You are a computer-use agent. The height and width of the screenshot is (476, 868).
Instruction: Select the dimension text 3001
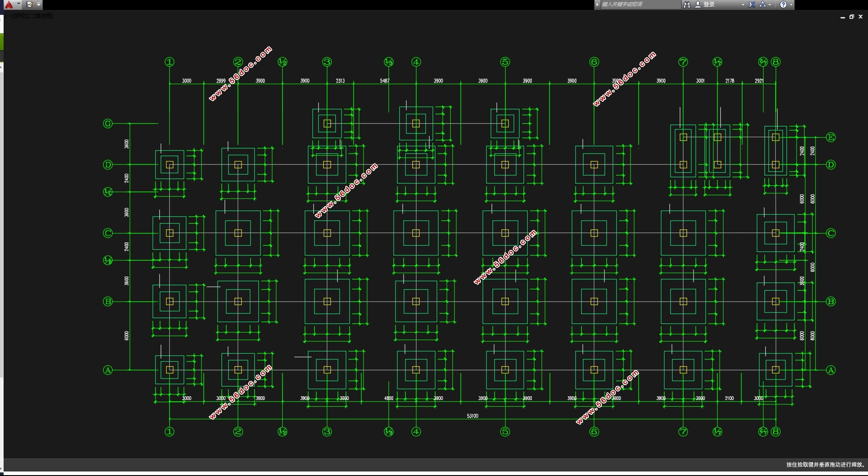coord(700,81)
